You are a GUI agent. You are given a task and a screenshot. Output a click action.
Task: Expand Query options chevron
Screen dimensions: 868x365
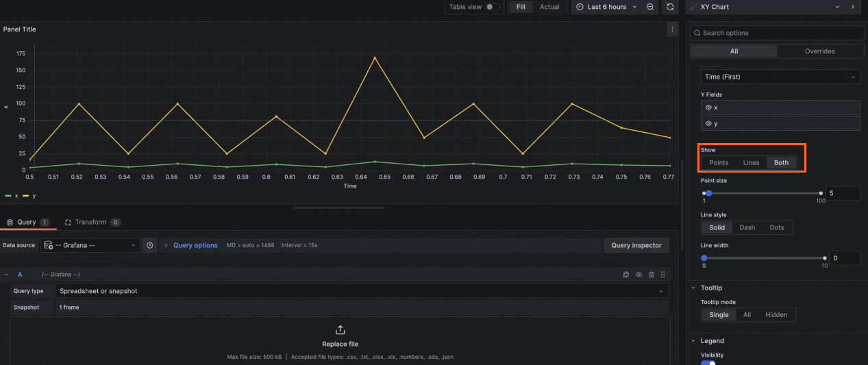[x=166, y=245]
